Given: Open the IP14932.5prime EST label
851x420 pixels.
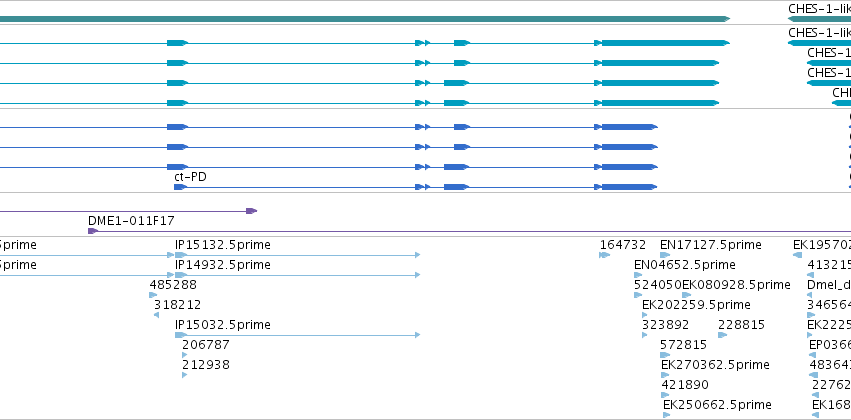Looking at the screenshot, I should 223,265.
